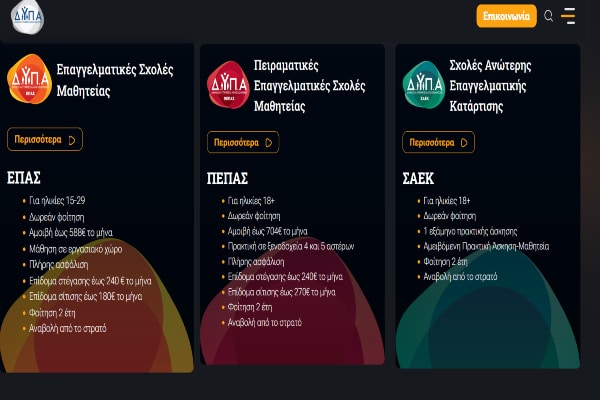Click 'Φοίτηση 2 έτη' in the ΣΑΕΚ list

[x=445, y=262]
